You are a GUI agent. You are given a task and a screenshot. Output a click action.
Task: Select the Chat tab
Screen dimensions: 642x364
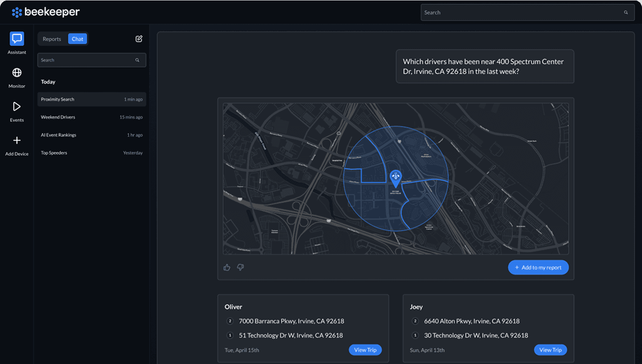(x=77, y=39)
